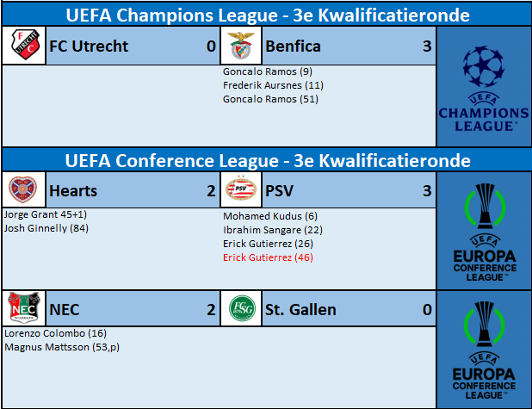The width and height of the screenshot is (532, 409).
Task: Select the NEC club logo
Action: pos(23,309)
